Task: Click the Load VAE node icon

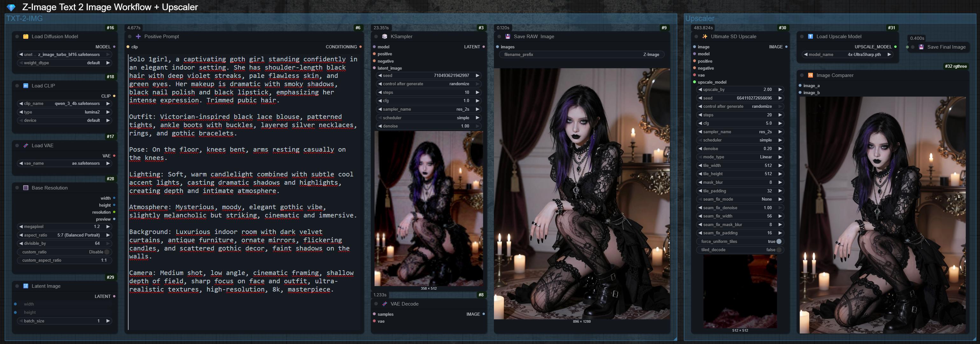Action: [x=26, y=146]
